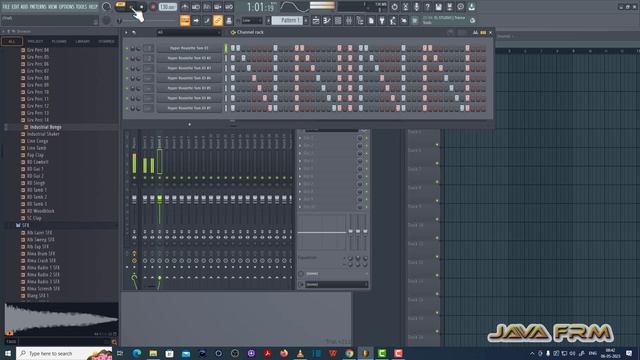Show the playlist window icon
640x360 pixels.
316,20
